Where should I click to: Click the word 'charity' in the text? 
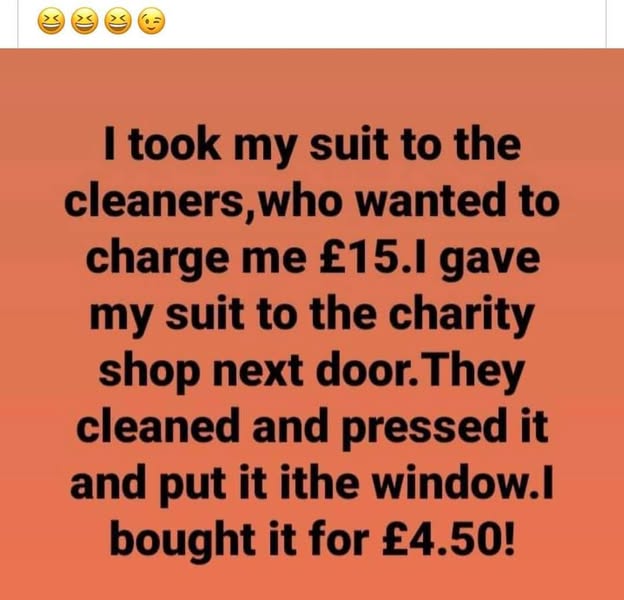pyautogui.click(x=461, y=316)
